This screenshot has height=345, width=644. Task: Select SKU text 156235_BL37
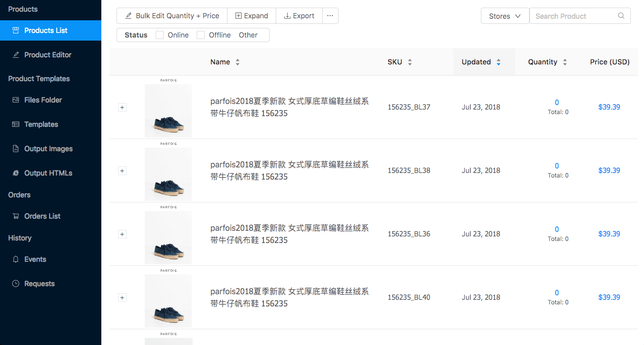[x=409, y=107]
